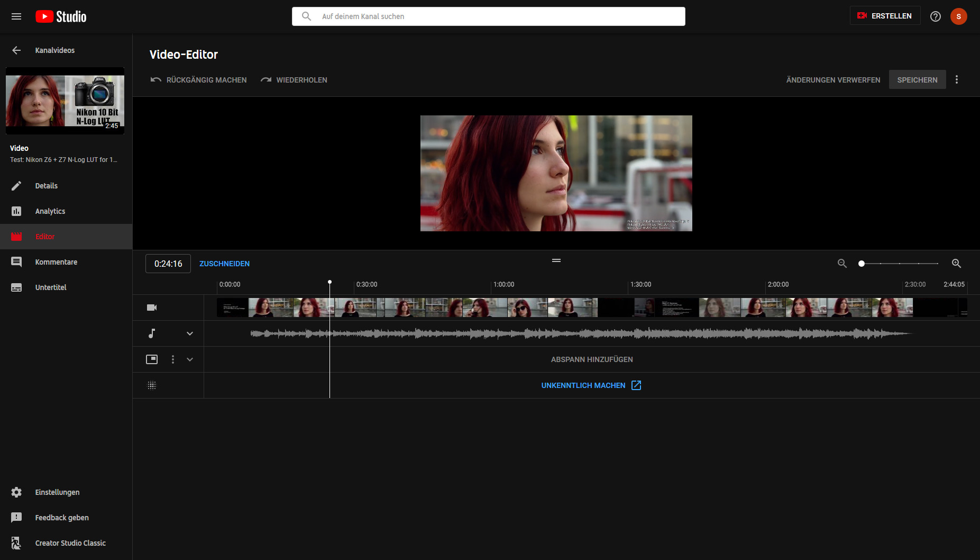
Task: Click the Nikon video thumbnail in sidebar
Action: coord(65,101)
